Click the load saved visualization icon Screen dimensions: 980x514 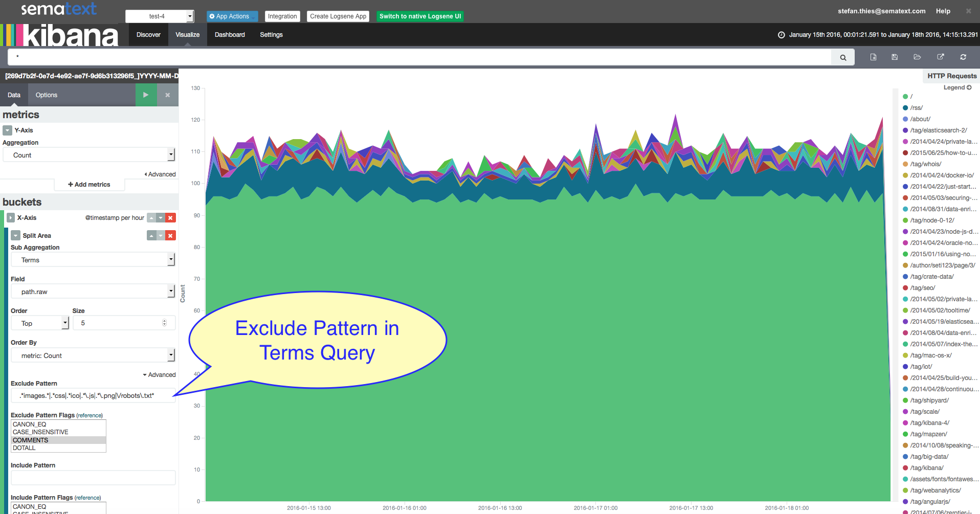(917, 57)
